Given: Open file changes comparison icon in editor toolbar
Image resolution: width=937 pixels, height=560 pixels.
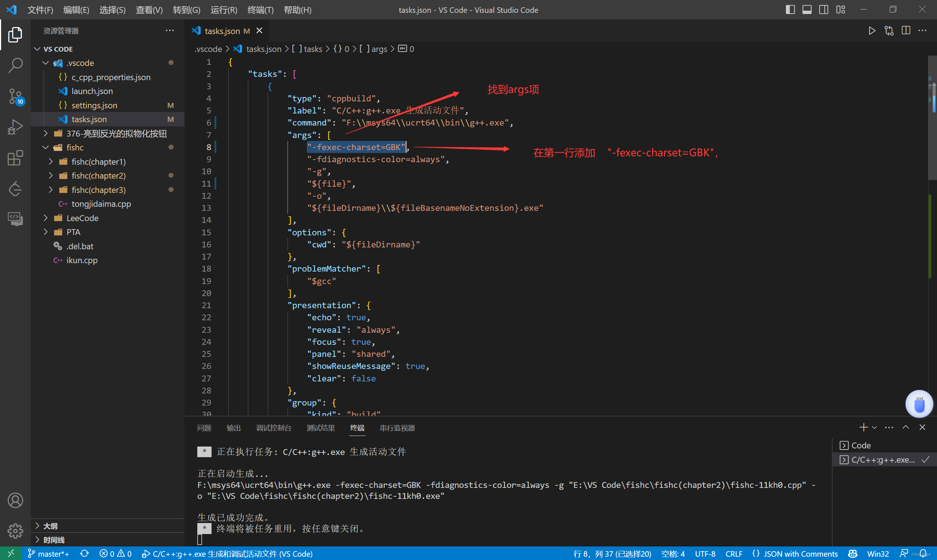Looking at the screenshot, I should click(x=889, y=31).
